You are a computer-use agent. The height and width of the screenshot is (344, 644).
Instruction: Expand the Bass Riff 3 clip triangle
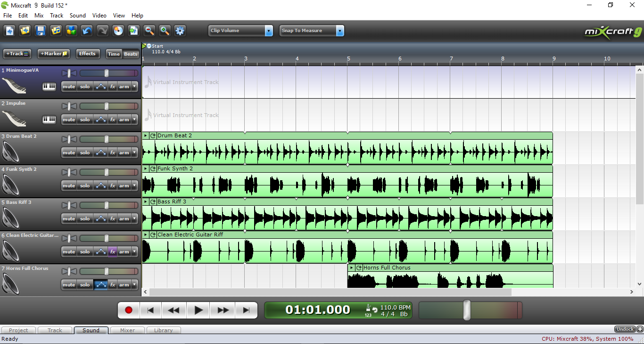click(x=146, y=201)
